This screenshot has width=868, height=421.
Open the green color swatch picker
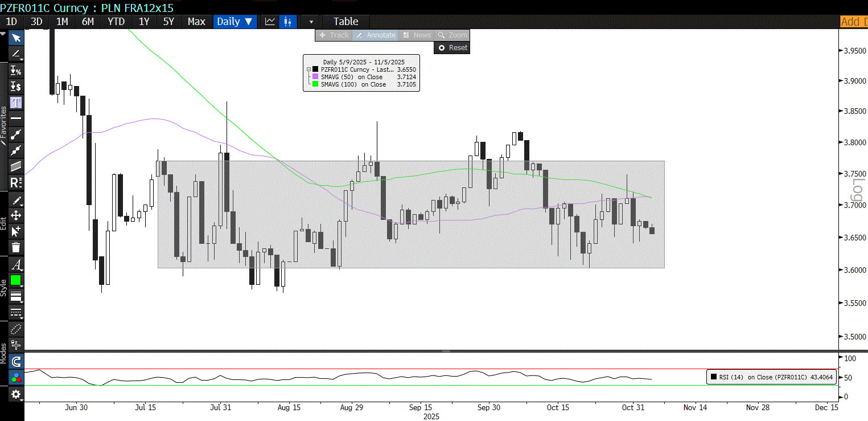[x=16, y=280]
